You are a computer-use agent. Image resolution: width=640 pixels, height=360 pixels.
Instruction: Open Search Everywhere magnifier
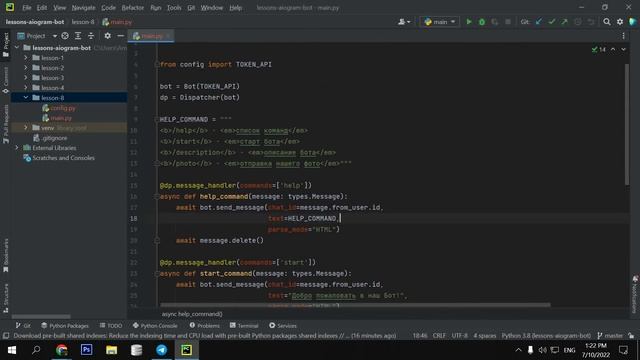point(607,22)
